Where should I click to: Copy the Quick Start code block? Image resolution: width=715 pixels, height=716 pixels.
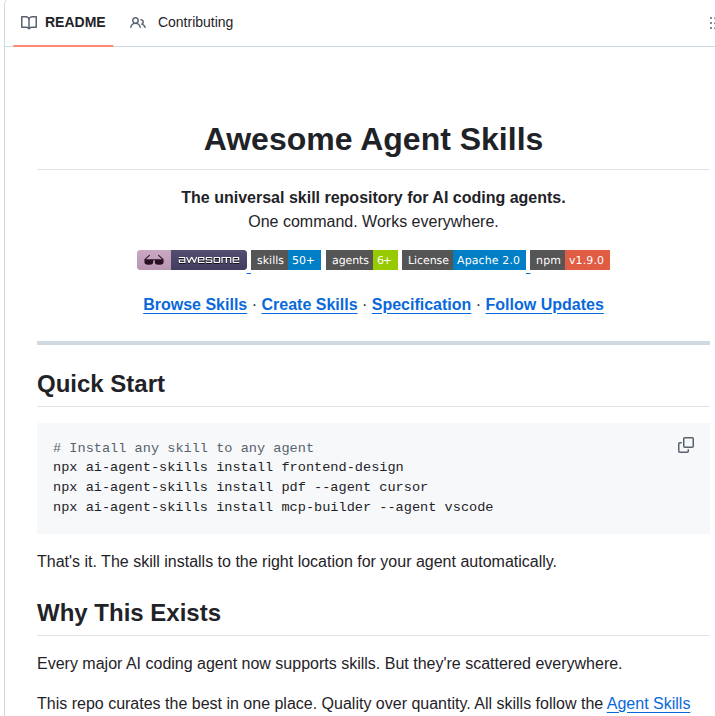click(x=685, y=445)
